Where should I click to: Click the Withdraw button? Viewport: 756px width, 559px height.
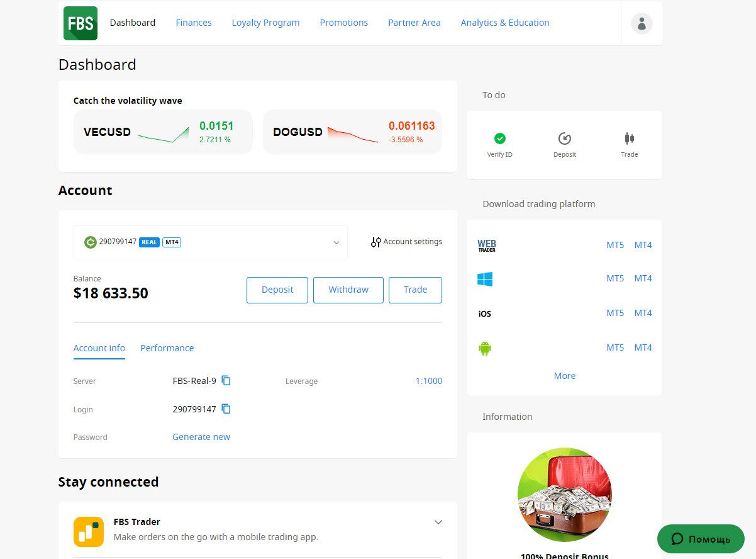tap(348, 290)
